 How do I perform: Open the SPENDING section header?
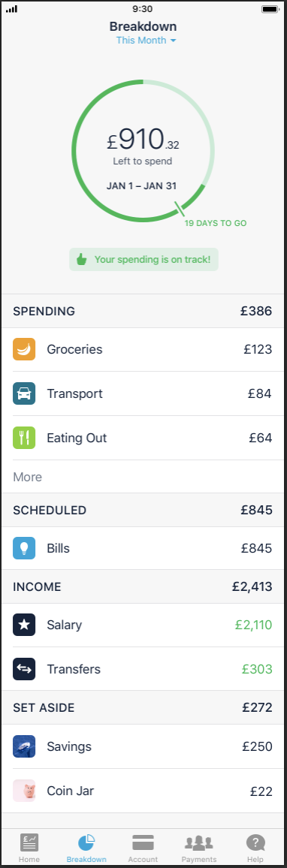pyautogui.click(x=143, y=311)
